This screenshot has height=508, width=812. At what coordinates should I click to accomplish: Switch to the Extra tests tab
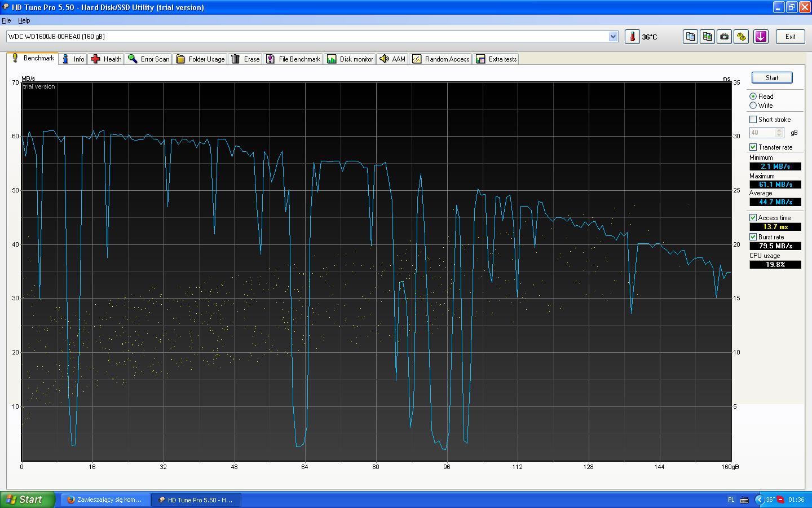coord(496,59)
